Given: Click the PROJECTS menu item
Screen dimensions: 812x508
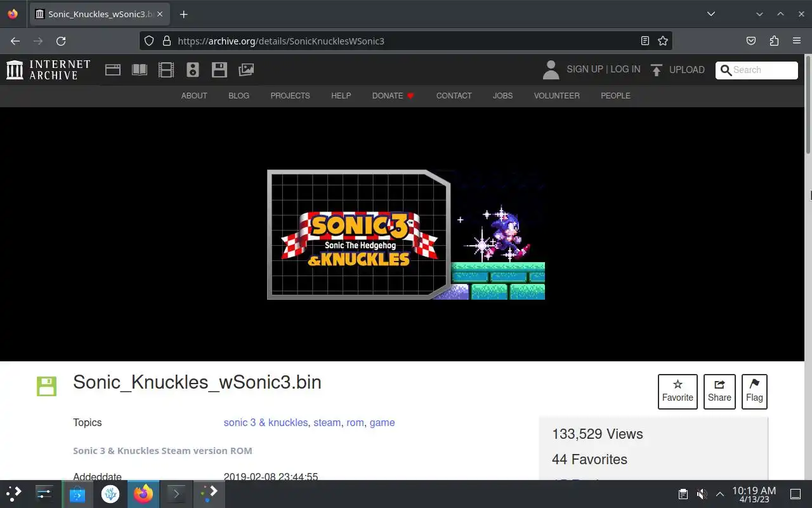Looking at the screenshot, I should (x=290, y=96).
